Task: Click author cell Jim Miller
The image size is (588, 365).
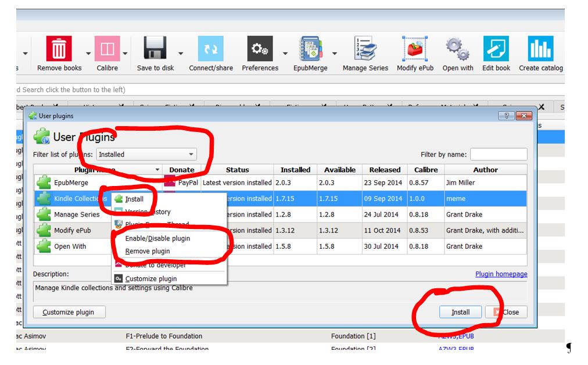Action: tap(460, 182)
